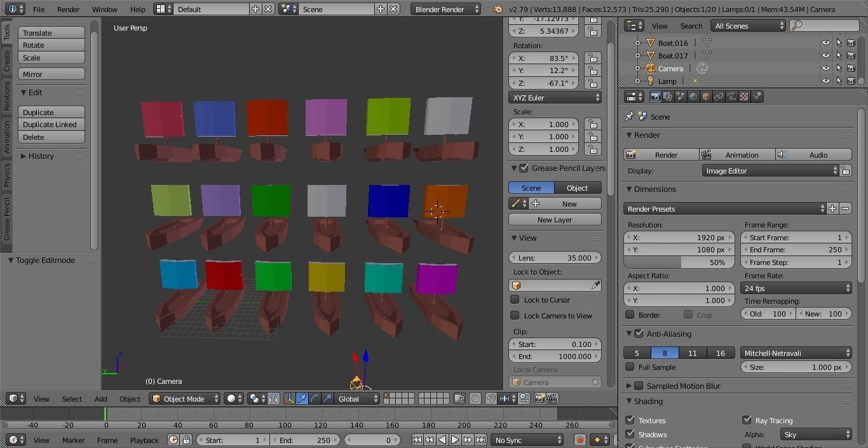Image resolution: width=868 pixels, height=448 pixels.
Task: Toggle the 3D manipulator widget icon
Action: [289, 398]
